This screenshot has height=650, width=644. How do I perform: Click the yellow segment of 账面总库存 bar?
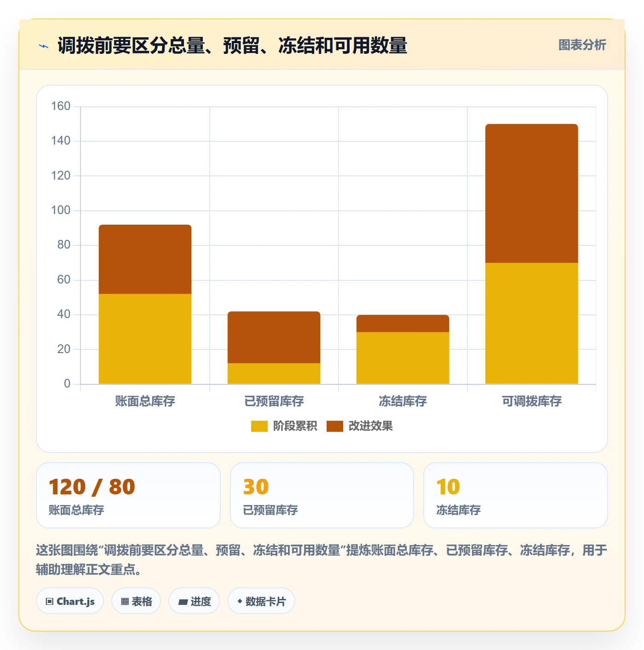[x=145, y=339]
